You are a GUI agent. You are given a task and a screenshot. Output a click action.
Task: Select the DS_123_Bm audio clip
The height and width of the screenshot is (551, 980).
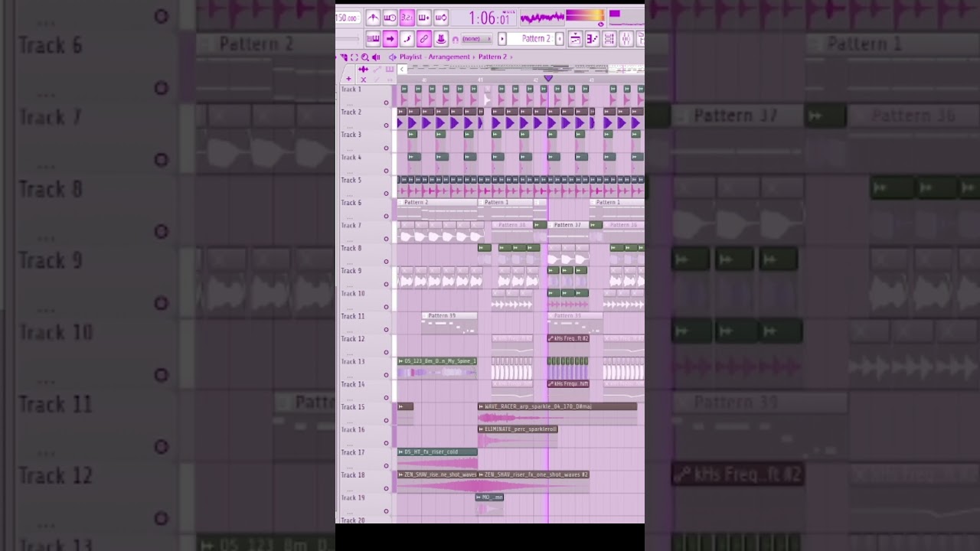437,368
